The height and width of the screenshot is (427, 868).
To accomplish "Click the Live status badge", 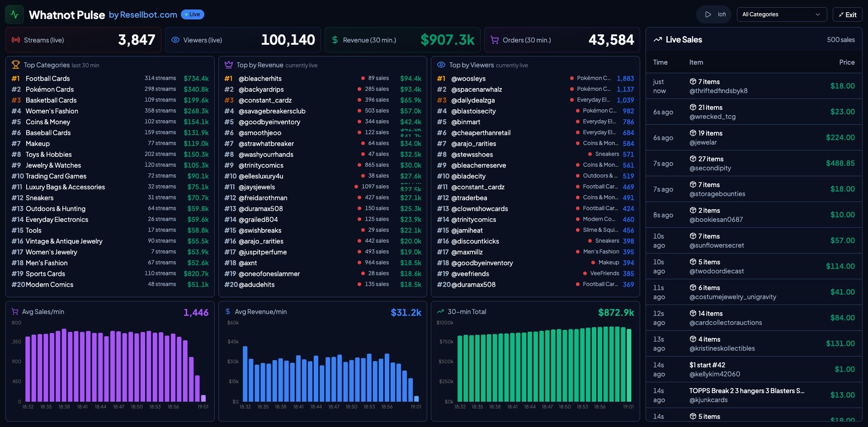I will [193, 14].
